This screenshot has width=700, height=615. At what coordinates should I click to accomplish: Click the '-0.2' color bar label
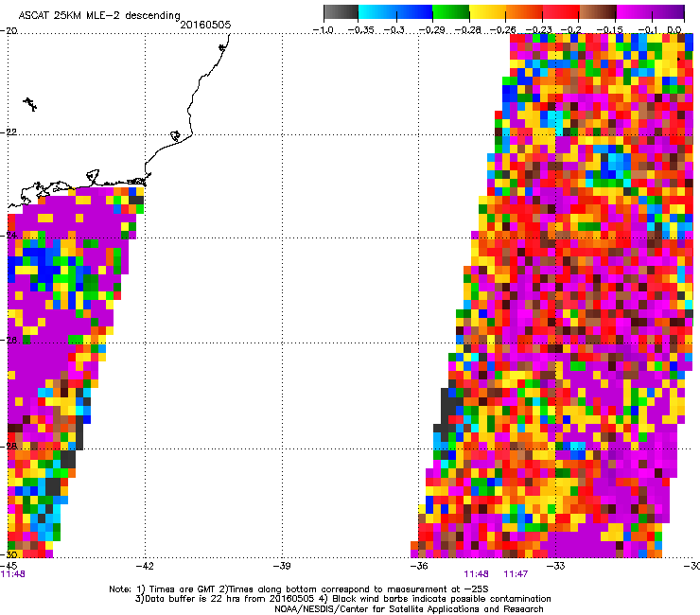571,30
